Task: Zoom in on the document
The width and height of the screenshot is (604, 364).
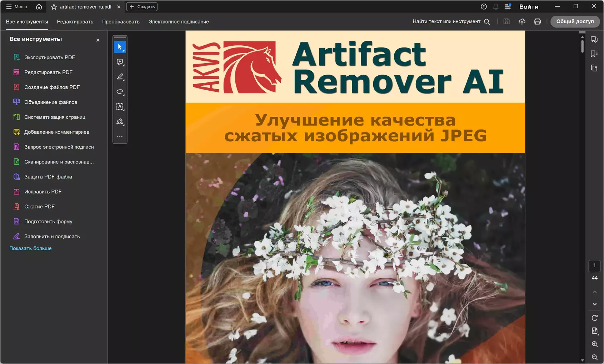Action: pyautogui.click(x=594, y=344)
